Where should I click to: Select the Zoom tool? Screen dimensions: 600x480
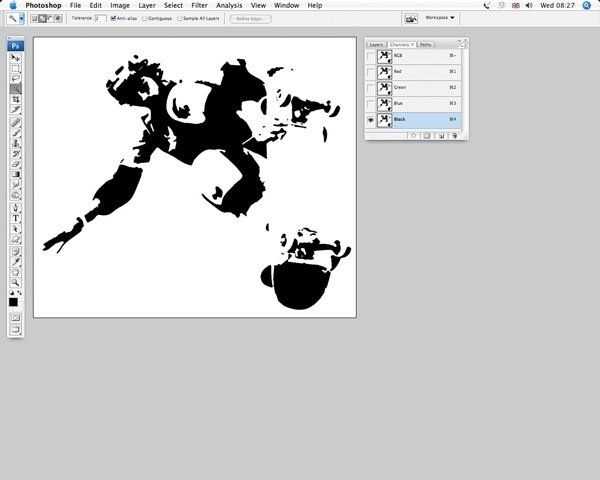tap(16, 282)
